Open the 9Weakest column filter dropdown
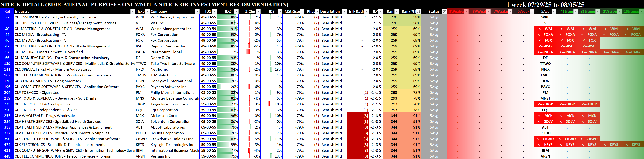Image resolution: width=644 pixels, height=159 pixels. (466, 11)
